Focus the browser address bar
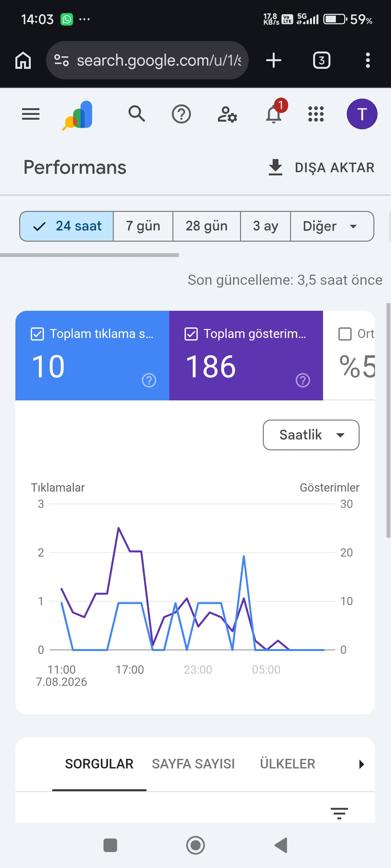The image size is (391, 868). pyautogui.click(x=147, y=60)
